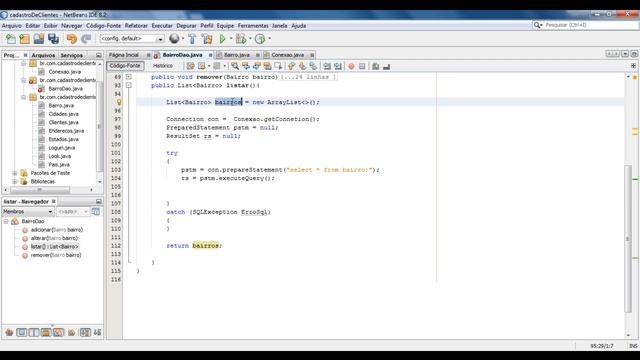
Task: Click the Build Project hammer icon
Action: coord(192,39)
